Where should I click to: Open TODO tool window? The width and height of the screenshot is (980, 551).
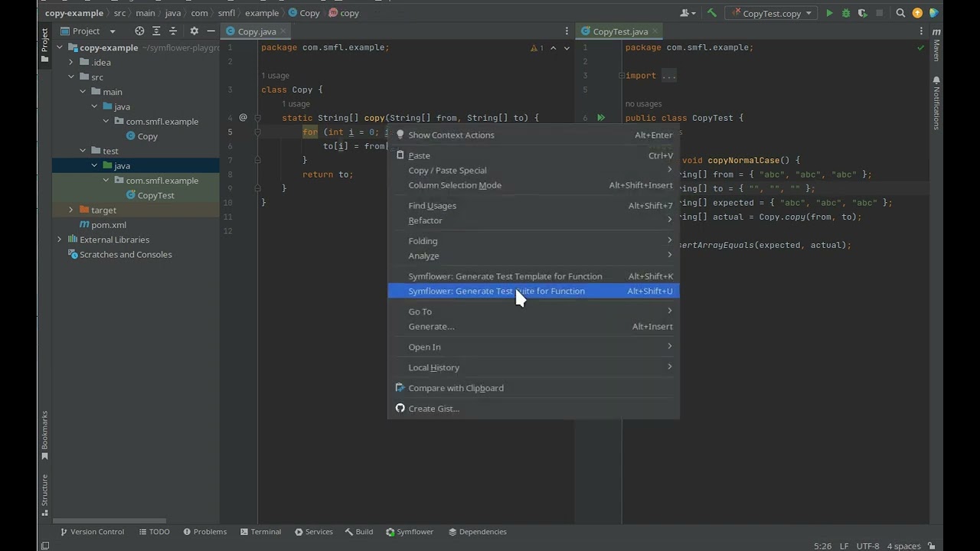[154, 532]
